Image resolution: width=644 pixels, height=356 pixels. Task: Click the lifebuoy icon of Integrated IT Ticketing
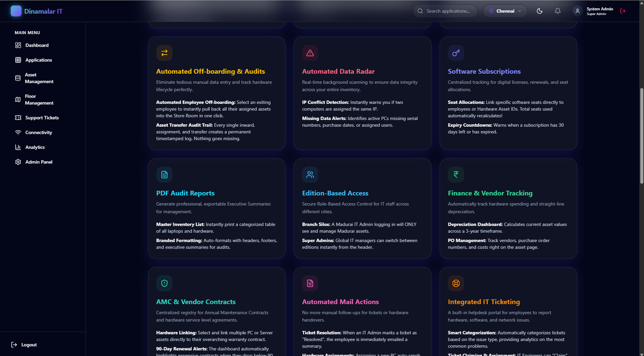click(x=456, y=283)
